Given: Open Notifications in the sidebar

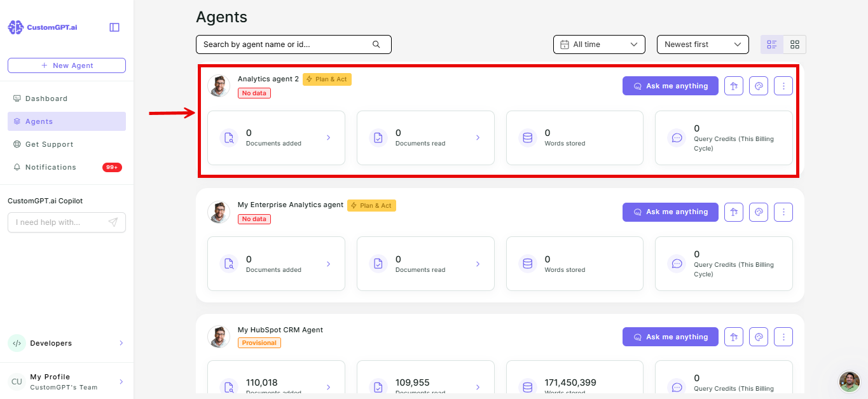Looking at the screenshot, I should pos(67,167).
